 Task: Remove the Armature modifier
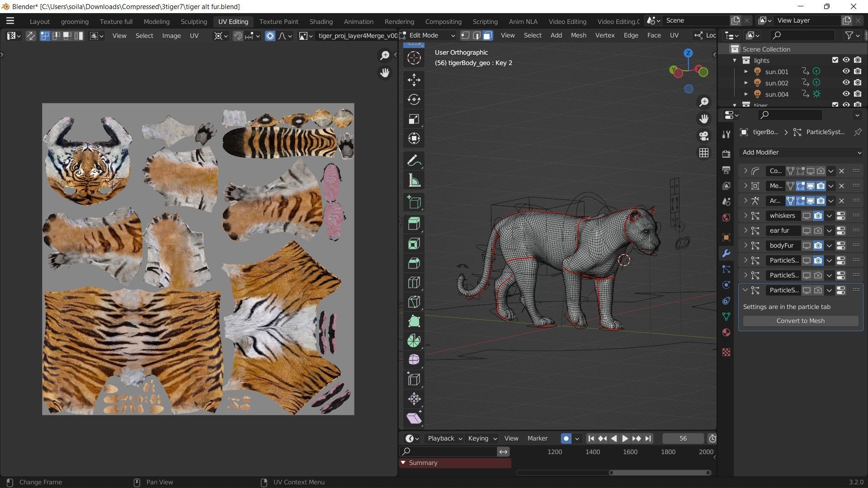pos(841,201)
